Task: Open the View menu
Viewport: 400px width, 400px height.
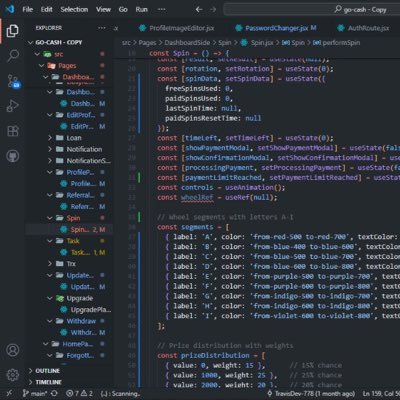Action: point(103,9)
